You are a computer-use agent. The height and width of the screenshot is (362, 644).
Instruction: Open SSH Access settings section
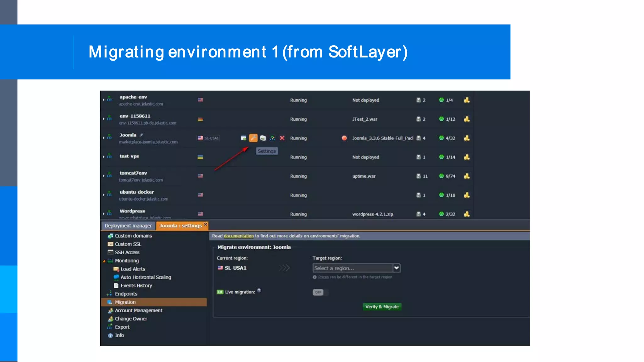click(x=127, y=252)
